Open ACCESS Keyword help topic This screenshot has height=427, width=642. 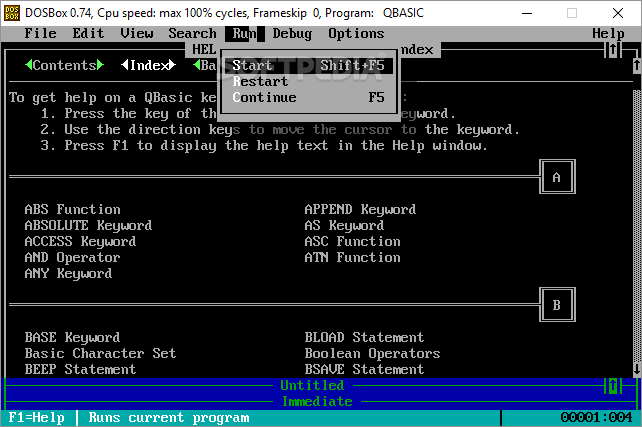[x=80, y=241]
